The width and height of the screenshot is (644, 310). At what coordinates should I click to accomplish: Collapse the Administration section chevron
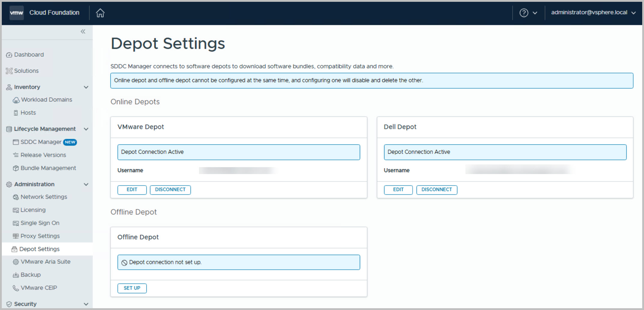coord(86,185)
